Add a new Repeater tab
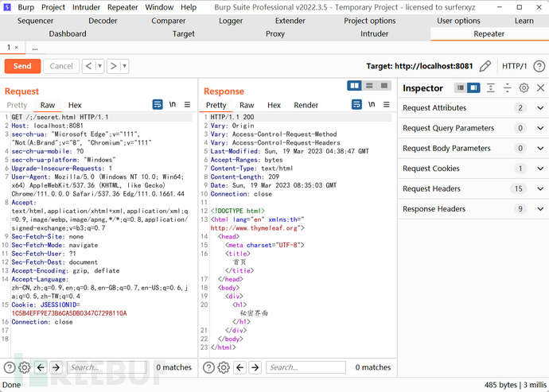This screenshot has width=549, height=392. click(x=35, y=48)
